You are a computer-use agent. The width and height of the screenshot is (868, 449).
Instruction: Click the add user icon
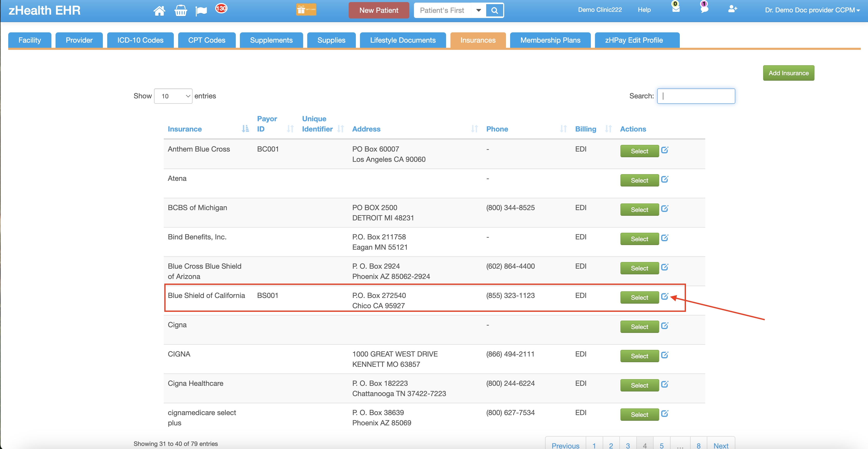[733, 9]
